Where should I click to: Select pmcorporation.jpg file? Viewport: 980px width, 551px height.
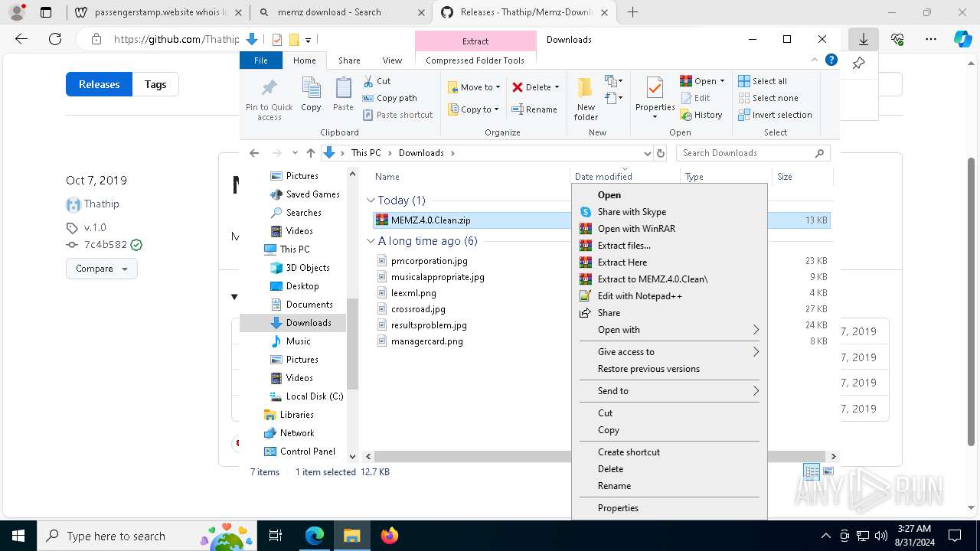tap(429, 261)
